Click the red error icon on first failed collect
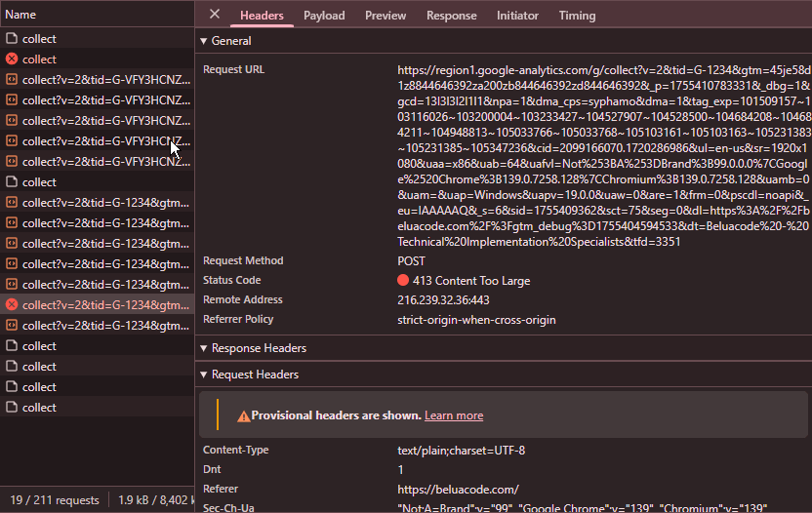The height and width of the screenshot is (513, 812). click(12, 59)
